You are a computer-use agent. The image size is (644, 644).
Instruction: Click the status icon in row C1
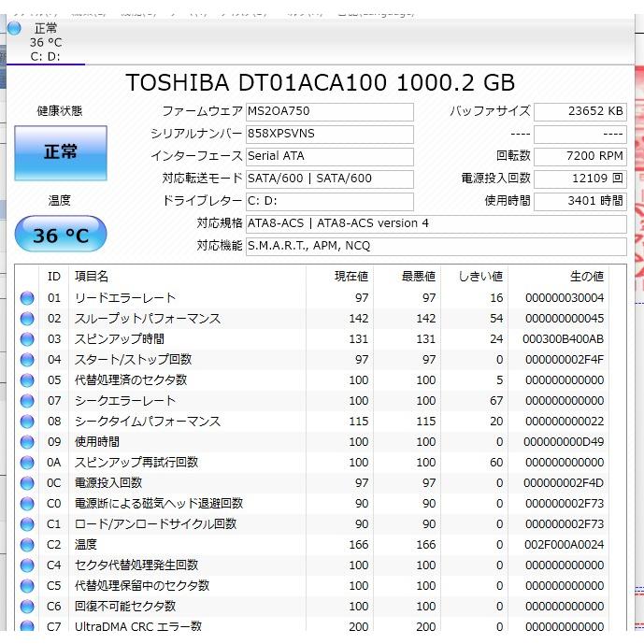27,524
